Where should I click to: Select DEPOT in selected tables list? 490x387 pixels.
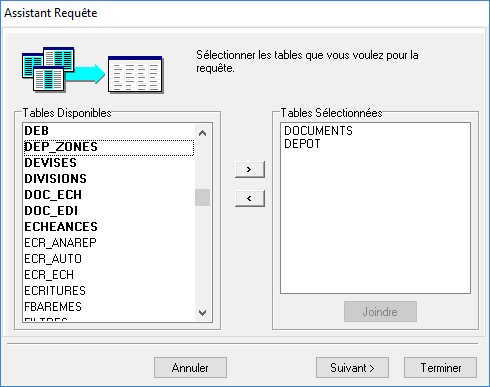tap(302, 144)
